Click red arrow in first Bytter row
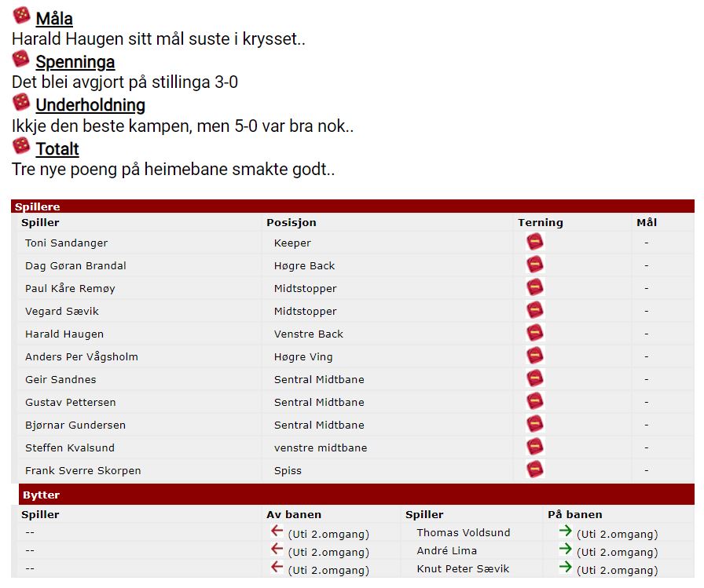This screenshot has width=704, height=588. [x=277, y=531]
